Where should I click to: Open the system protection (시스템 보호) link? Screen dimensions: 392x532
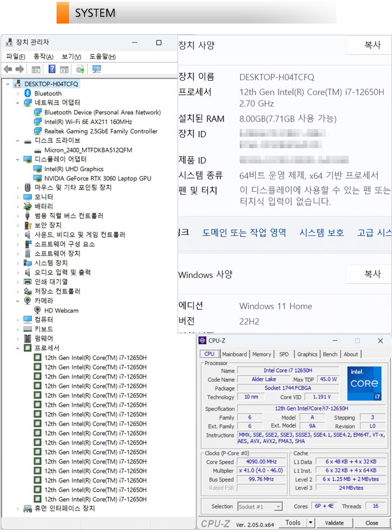321,233
